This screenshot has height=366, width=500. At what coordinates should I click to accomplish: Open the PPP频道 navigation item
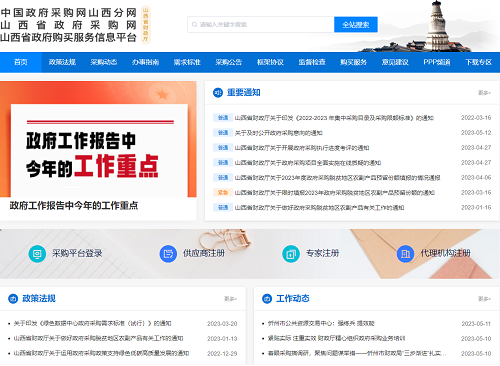[x=437, y=62]
